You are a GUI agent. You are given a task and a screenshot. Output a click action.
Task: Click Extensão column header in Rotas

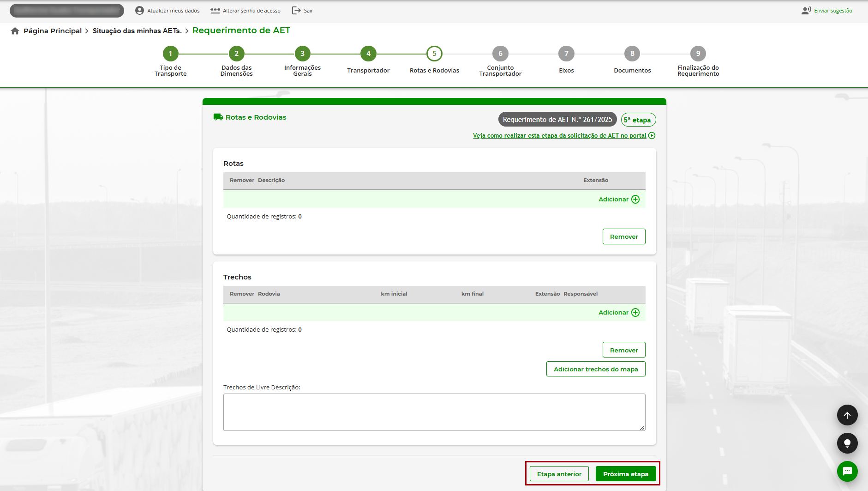coord(596,181)
